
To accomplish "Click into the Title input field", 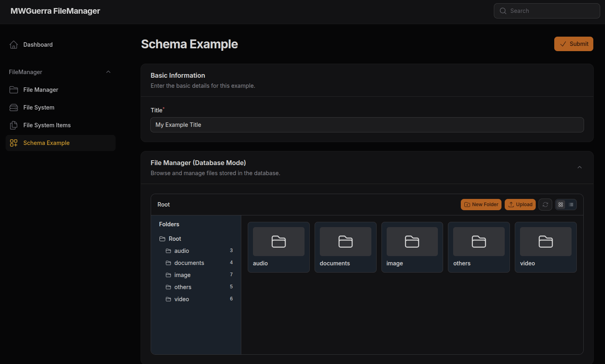I will pos(367,125).
